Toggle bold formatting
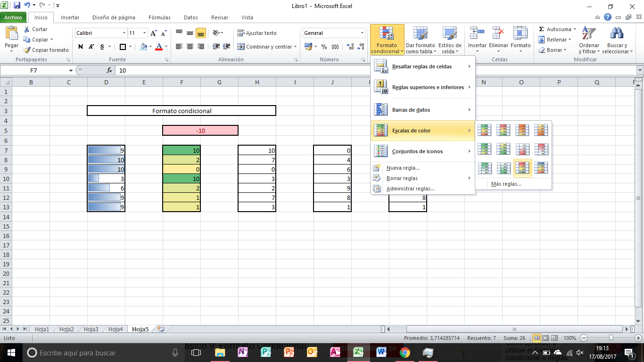644x362 pixels. (80, 47)
